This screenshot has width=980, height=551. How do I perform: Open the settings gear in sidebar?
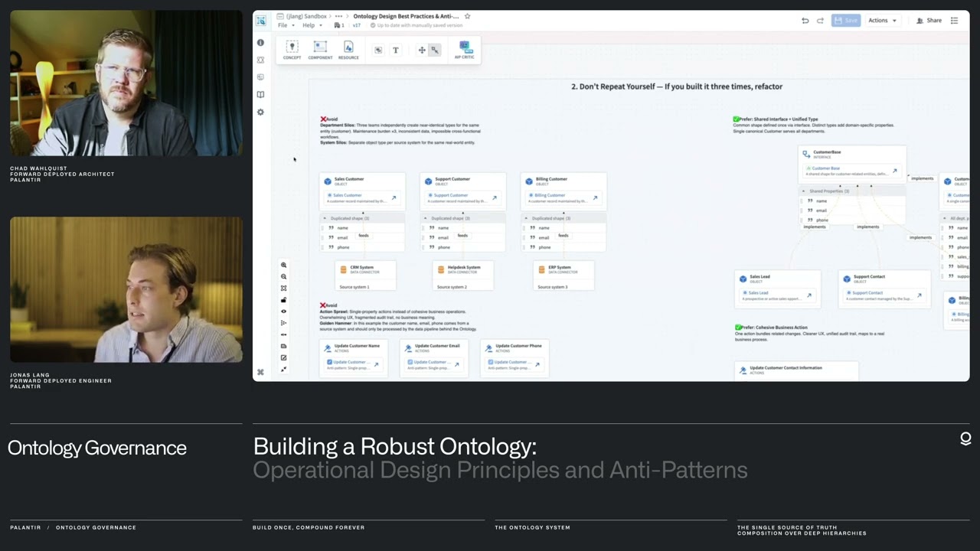point(260,112)
